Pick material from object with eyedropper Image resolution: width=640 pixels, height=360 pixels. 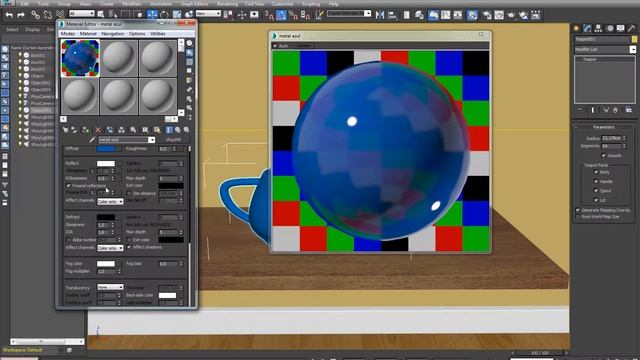(92, 140)
